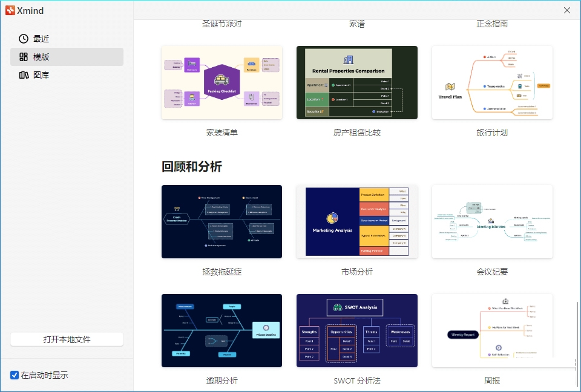Open the 会议纪要 template

click(491, 221)
